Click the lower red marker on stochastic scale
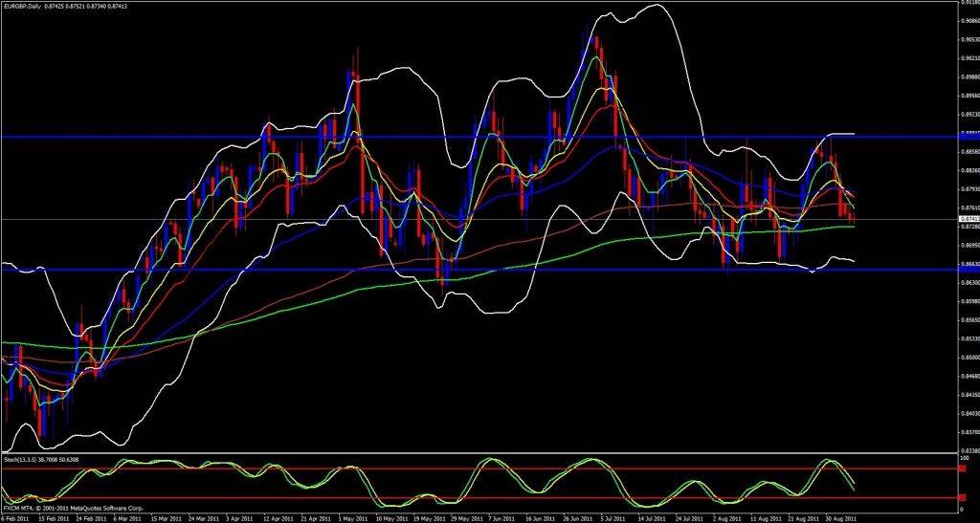 point(961,497)
